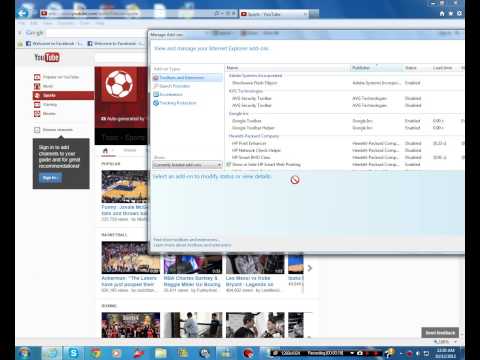Select Accelerators add-on type
Viewport: 480px width, 360px height.
tap(171, 94)
